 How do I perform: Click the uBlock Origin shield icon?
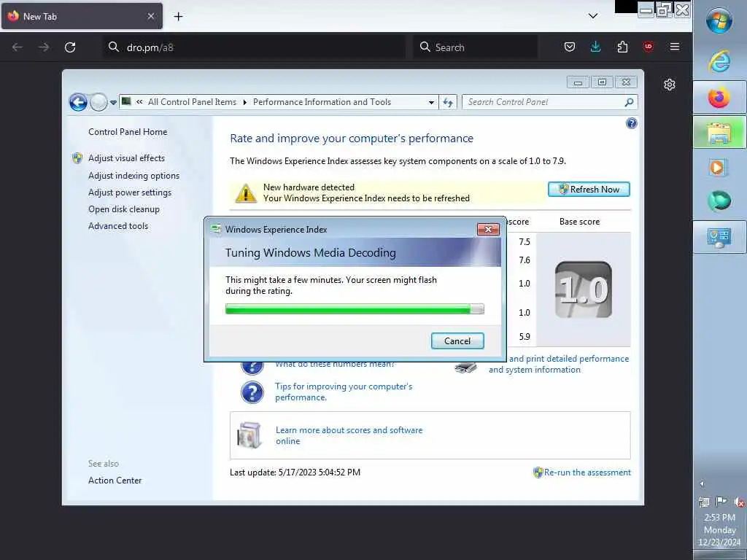(x=648, y=47)
